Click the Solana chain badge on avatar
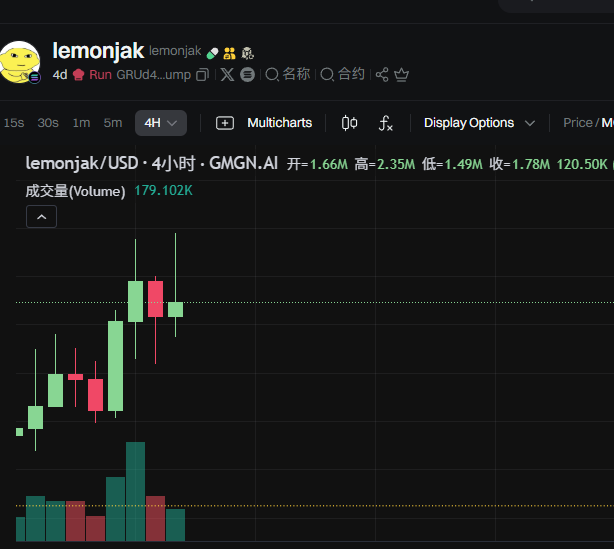Viewport: 614px width, 549px height. coord(35,78)
